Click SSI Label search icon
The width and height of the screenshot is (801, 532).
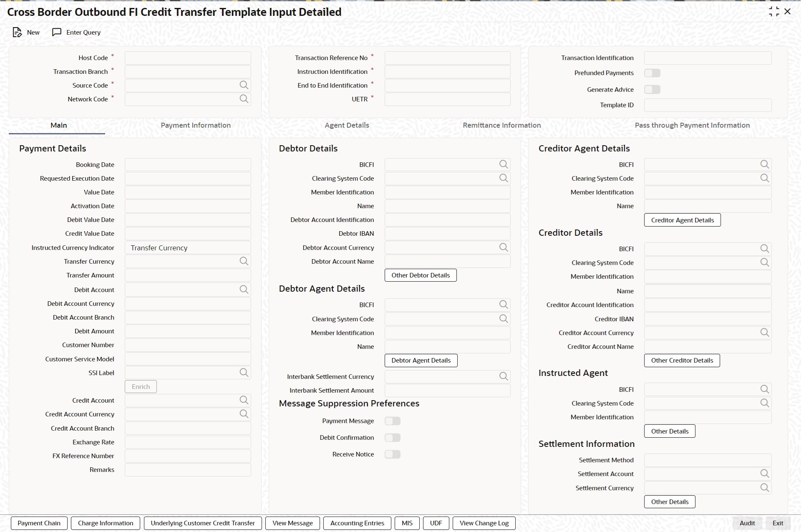click(244, 373)
